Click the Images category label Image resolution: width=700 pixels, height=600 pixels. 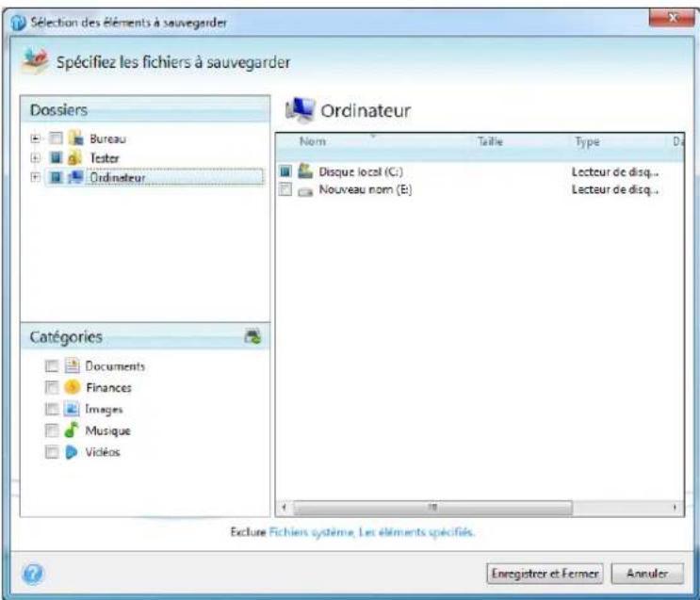coord(104,410)
